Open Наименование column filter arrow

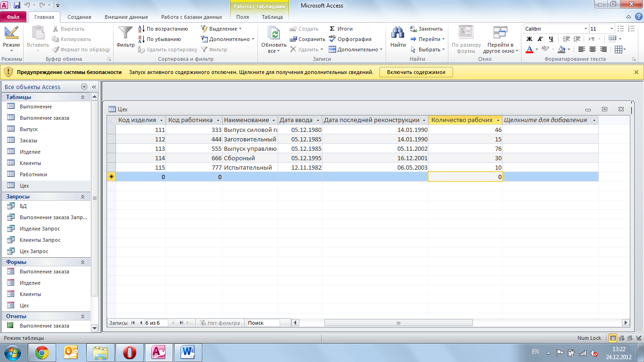pos(274,120)
